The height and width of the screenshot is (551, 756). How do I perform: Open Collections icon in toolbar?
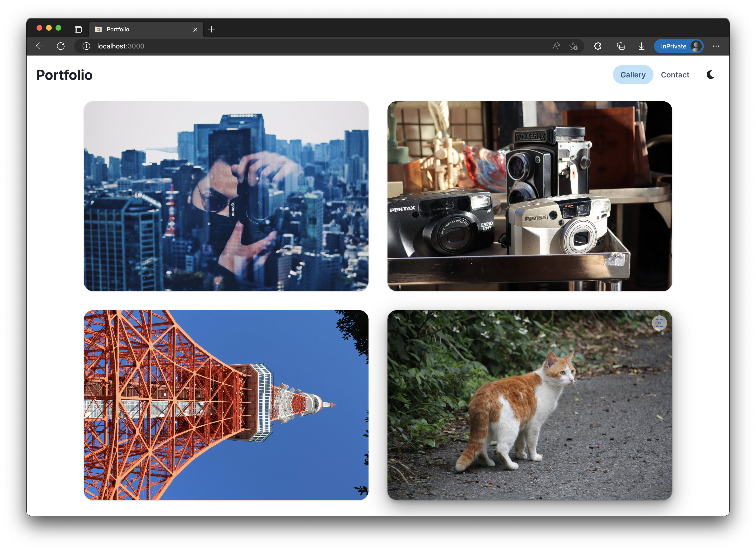[x=621, y=46]
